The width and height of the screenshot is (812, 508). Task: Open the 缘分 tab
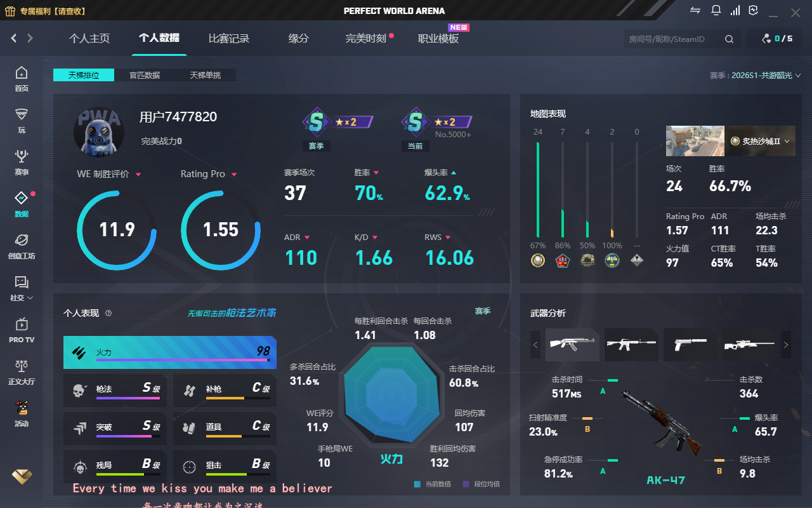click(x=299, y=39)
